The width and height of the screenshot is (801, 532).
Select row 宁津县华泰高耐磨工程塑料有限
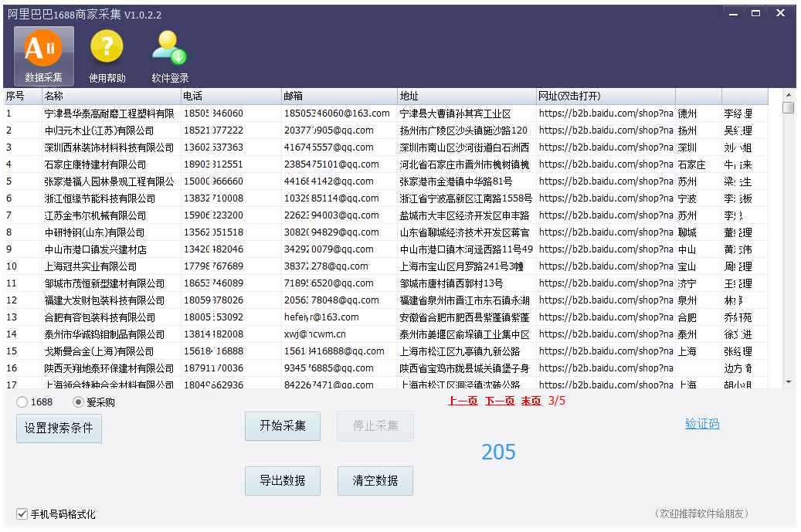tap(386, 114)
